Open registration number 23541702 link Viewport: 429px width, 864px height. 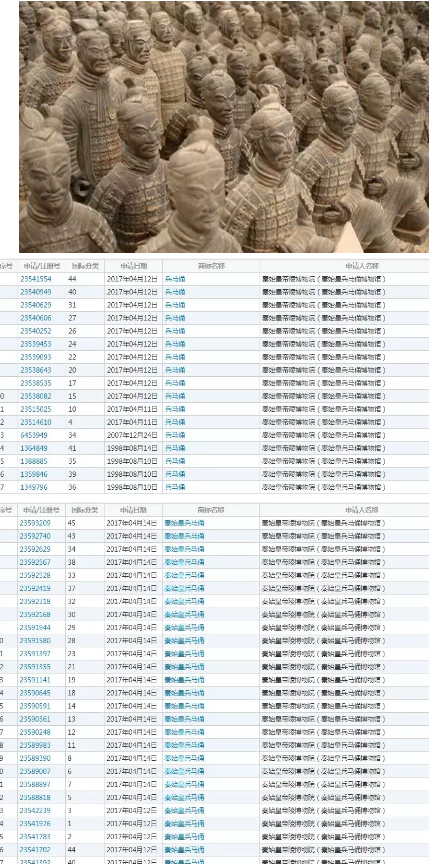tap(35, 849)
